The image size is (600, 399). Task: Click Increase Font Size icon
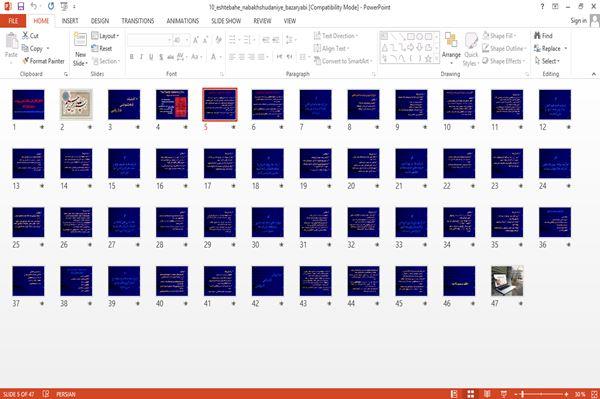(x=196, y=40)
